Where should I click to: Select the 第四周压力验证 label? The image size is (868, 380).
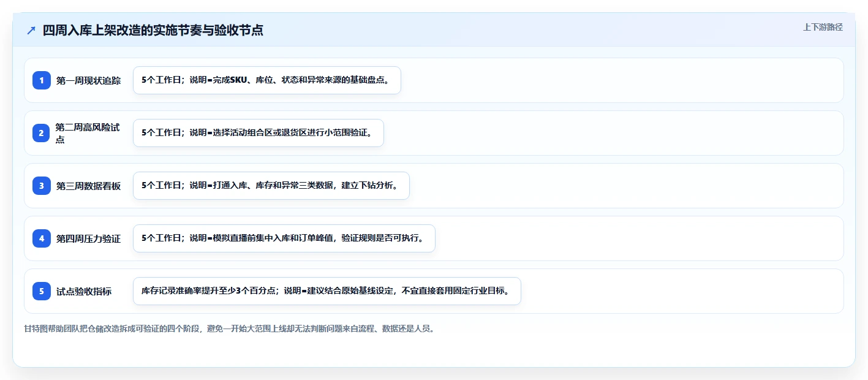88,238
